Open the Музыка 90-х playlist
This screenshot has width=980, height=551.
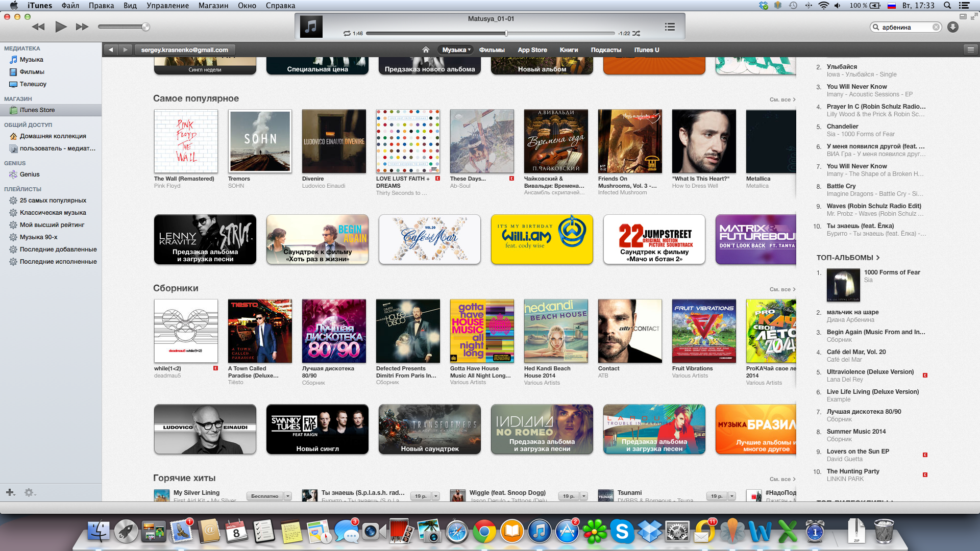tap(51, 237)
